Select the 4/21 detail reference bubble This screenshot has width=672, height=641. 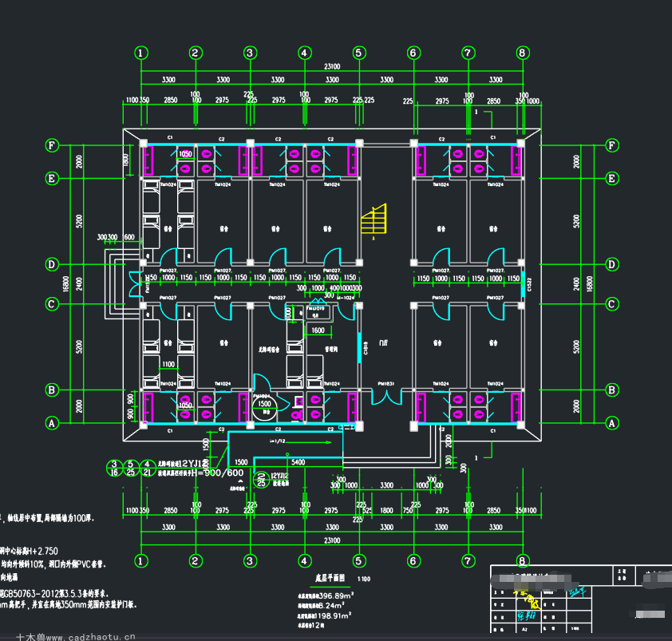point(147,469)
